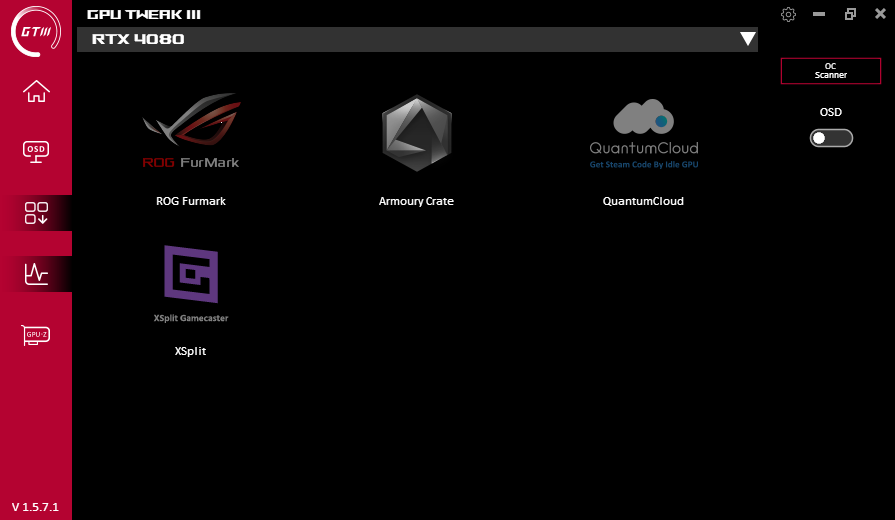Click the ROG Furmark label
The height and width of the screenshot is (520, 895).
point(191,201)
